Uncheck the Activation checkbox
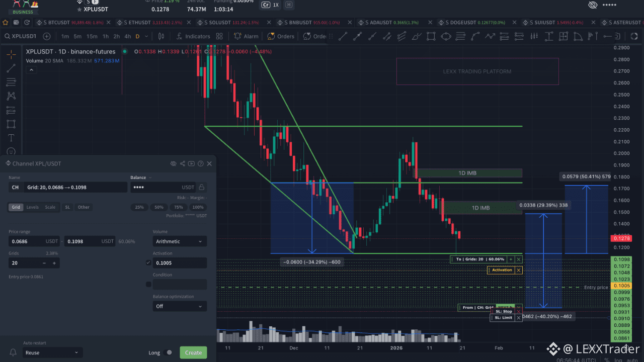 [148, 262]
